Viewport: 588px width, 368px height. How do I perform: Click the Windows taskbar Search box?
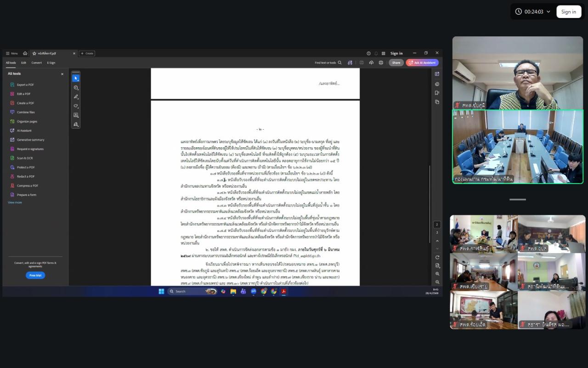coord(192,291)
